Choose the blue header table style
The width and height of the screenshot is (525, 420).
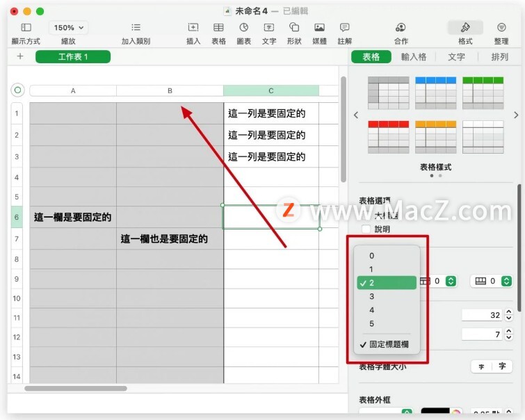435,93
